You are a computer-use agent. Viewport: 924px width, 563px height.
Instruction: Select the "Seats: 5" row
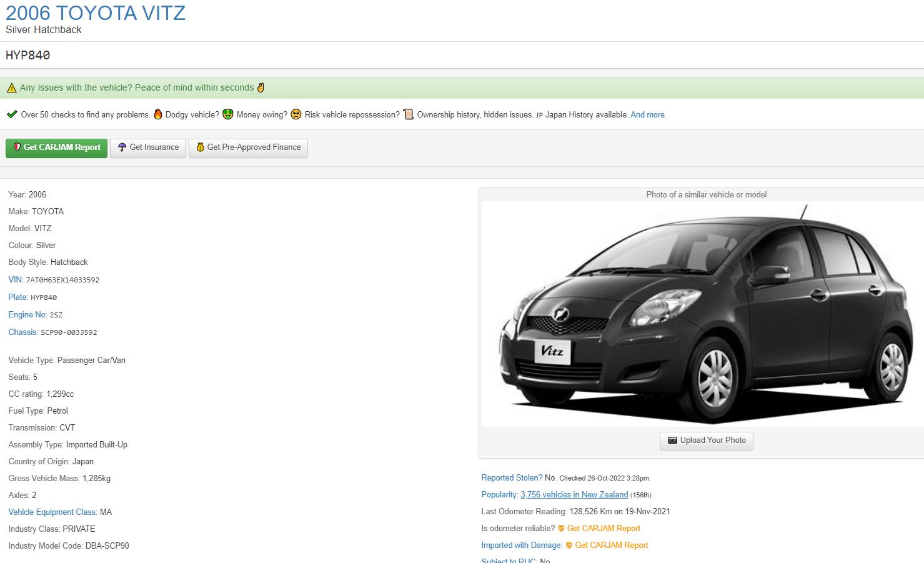pos(23,377)
